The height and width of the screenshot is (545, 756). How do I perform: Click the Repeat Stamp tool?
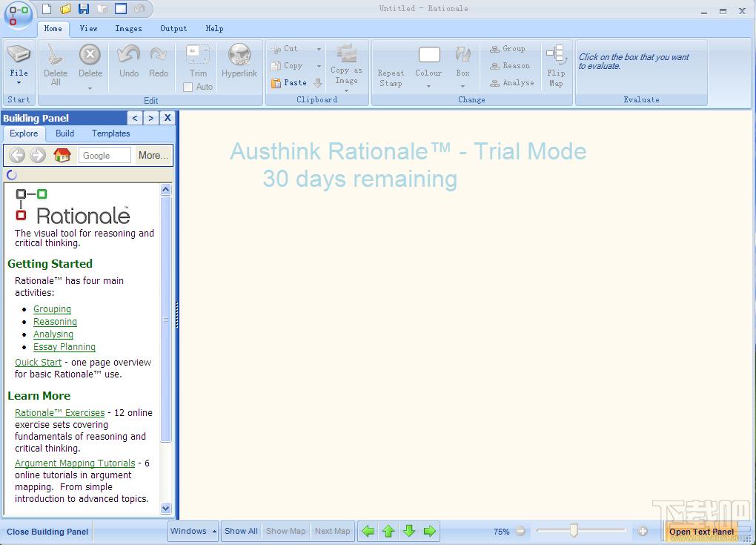pos(391,78)
